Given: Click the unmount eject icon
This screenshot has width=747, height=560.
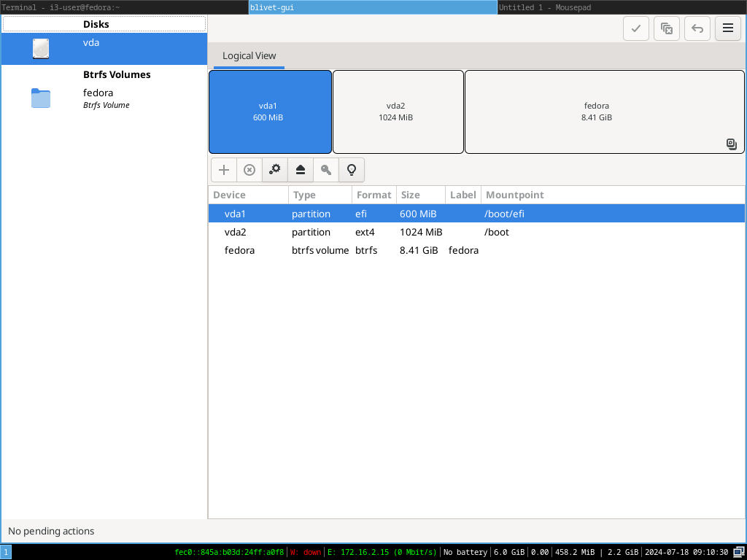Looking at the screenshot, I should (x=301, y=170).
